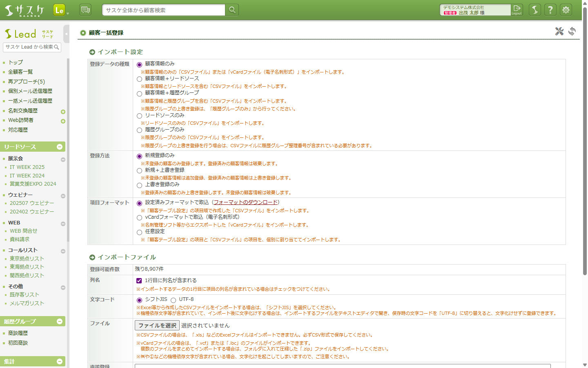This screenshot has height=368, width=588.
Task: Collapse the 展示会 group
Action: point(63,159)
